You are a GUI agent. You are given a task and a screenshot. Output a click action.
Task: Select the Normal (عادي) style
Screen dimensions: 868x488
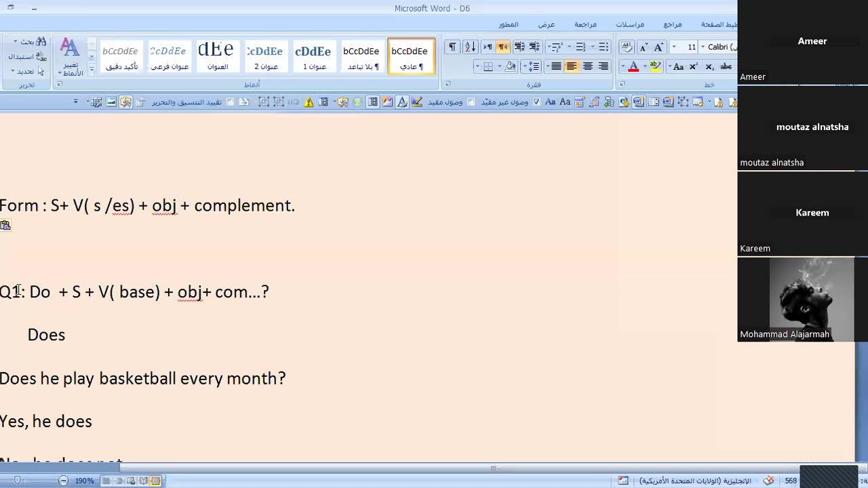pos(412,56)
